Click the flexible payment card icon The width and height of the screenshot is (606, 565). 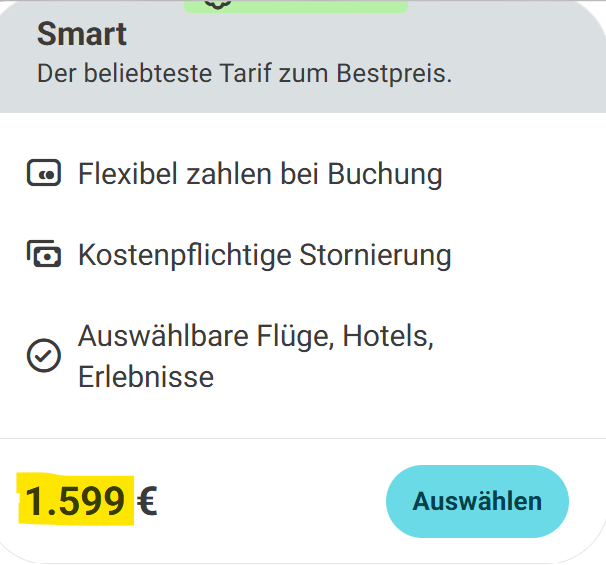[44, 173]
